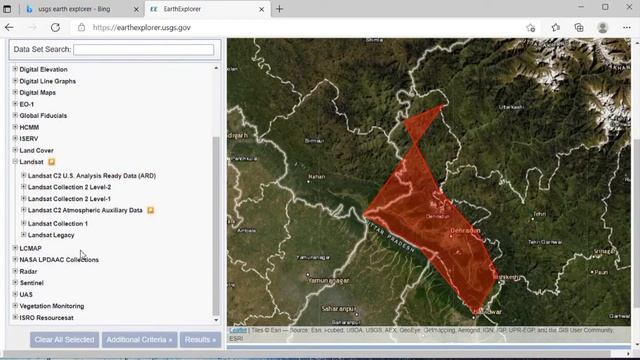
Task: Expand the Global Fiducials category
Action: click(x=15, y=115)
